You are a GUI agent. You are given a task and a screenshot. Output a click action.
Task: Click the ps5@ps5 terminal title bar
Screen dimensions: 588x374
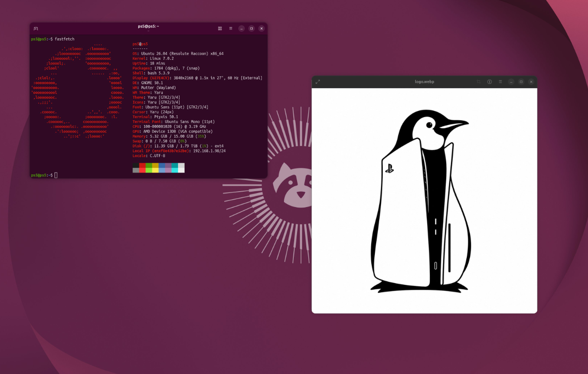148,27
